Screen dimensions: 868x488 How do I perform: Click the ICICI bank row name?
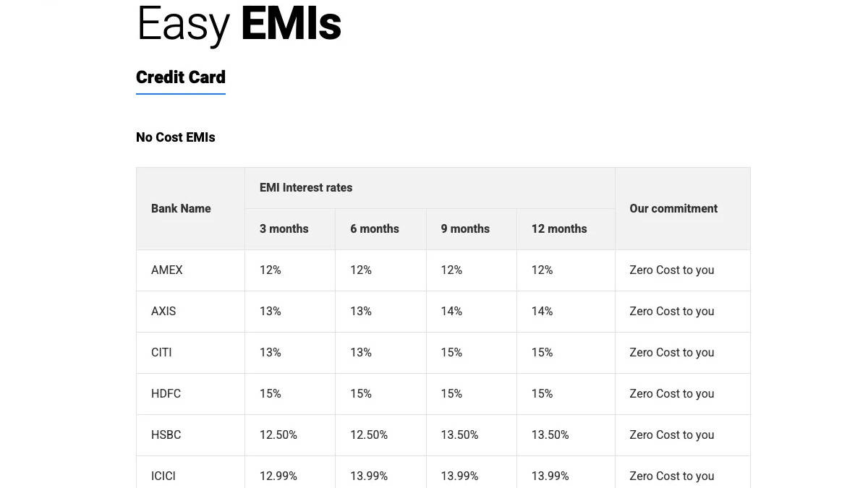(163, 476)
